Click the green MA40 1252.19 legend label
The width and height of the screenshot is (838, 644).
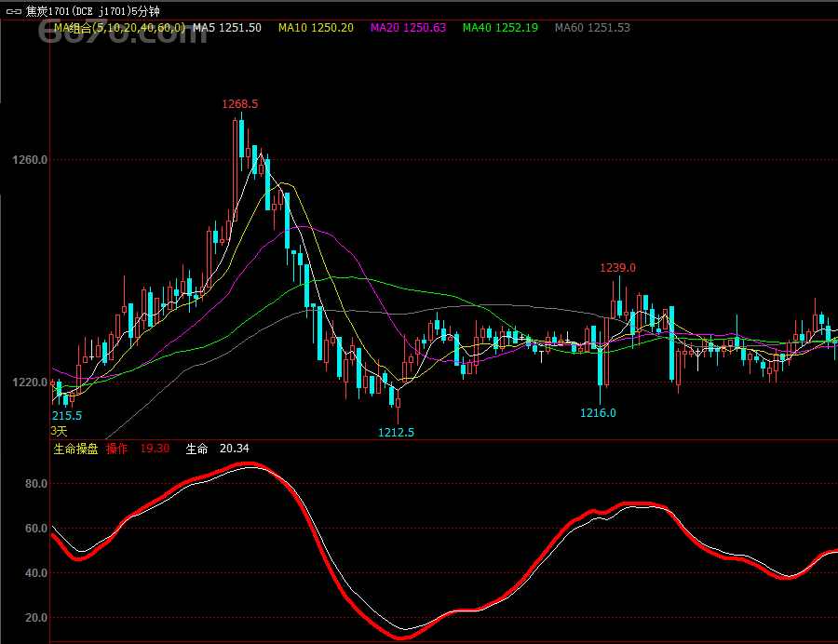pyautogui.click(x=500, y=28)
